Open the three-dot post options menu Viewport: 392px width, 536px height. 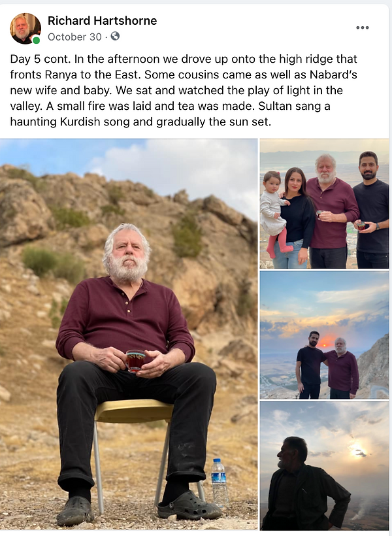click(362, 27)
